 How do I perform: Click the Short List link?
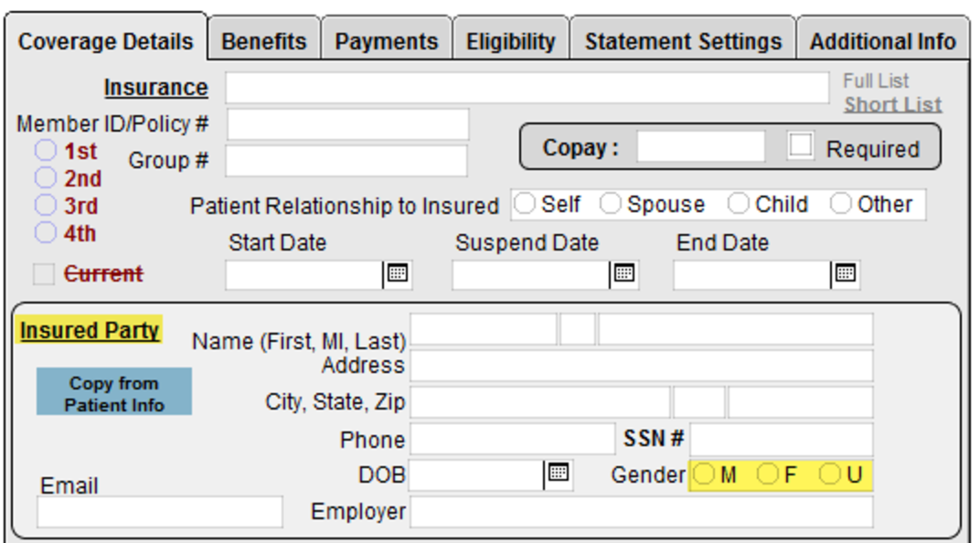click(x=892, y=104)
